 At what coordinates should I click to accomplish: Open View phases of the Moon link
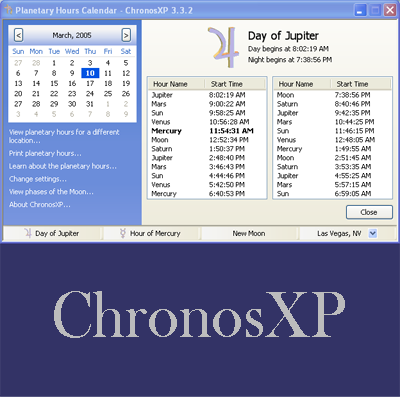[51, 192]
